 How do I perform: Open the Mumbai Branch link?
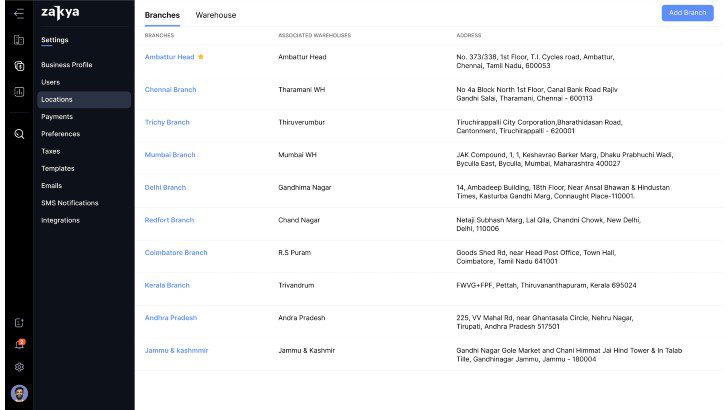coord(170,155)
